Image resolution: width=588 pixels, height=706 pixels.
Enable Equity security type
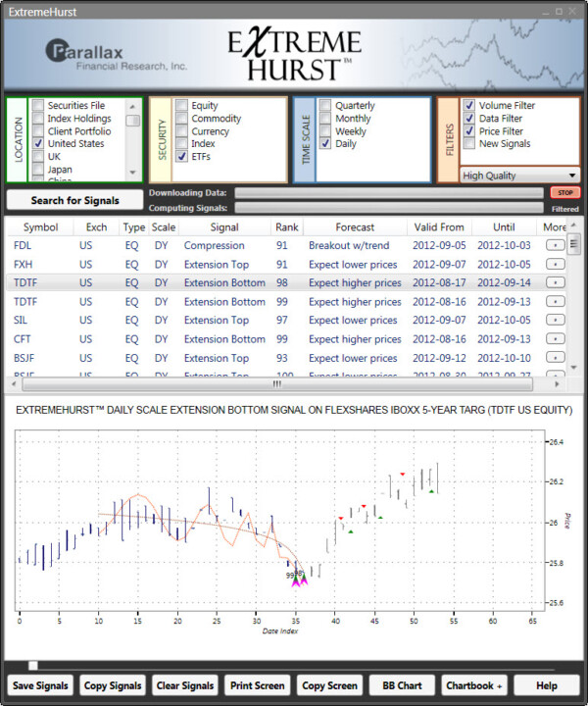181,105
